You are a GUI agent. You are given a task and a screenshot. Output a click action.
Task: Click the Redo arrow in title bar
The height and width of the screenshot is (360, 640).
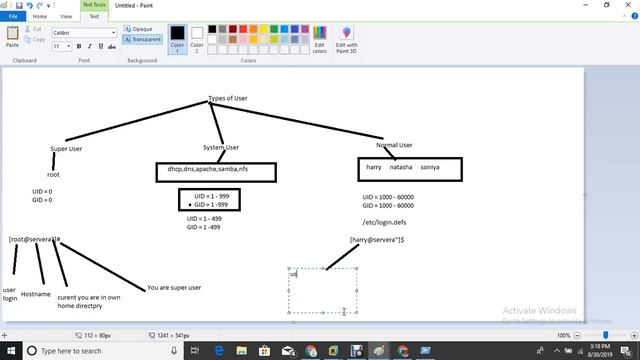pos(40,5)
